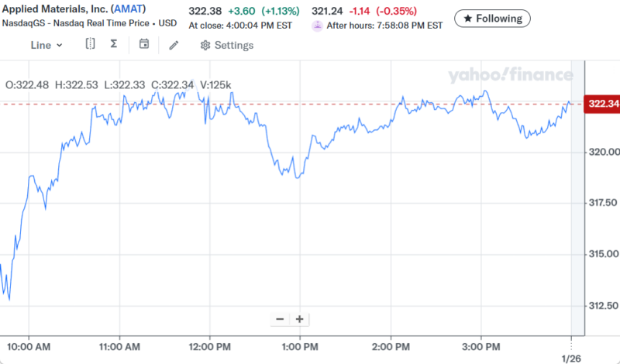
Task: Click the 1/26 date marker
Action: pos(571,358)
